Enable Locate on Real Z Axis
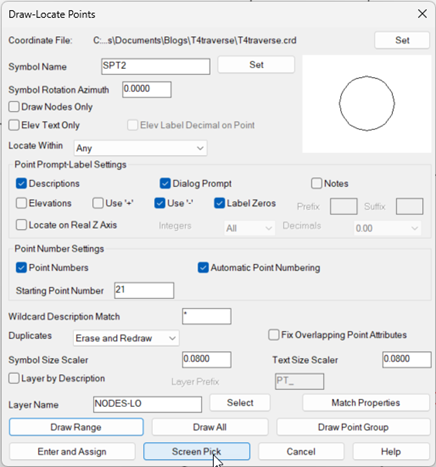436x467 pixels. click(21, 225)
